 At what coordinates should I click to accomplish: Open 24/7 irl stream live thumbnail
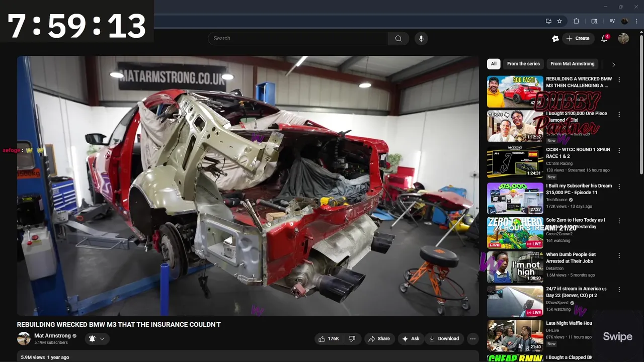point(515,301)
